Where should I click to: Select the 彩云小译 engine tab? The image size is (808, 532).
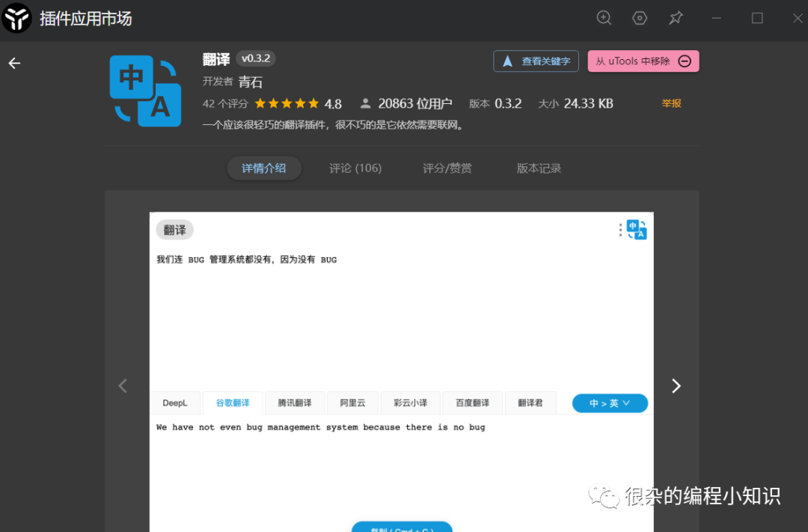(410, 403)
